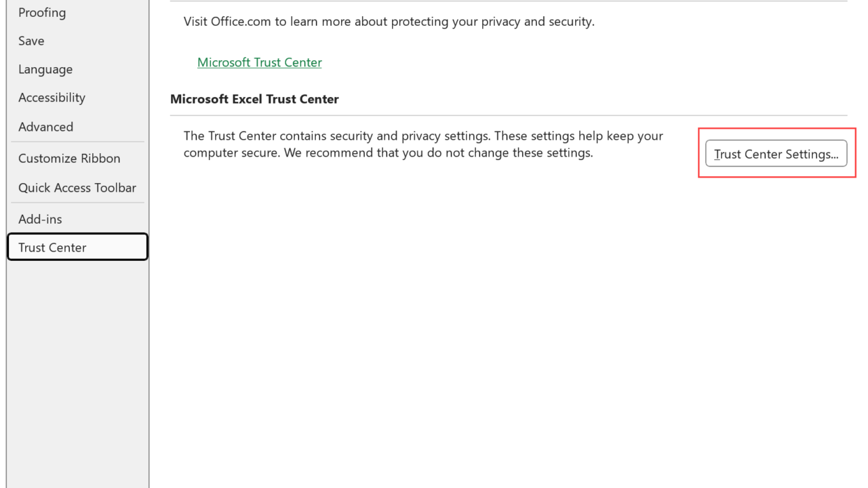Select Customize Ribbon in the sidebar
Image resolution: width=868 pixels, height=488 pixels.
(x=69, y=158)
